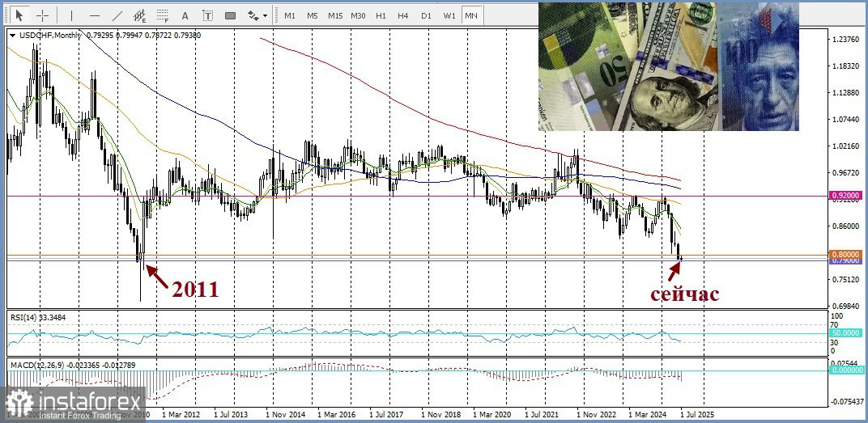
Task: Click the banknotes image on chart
Action: pyautogui.click(x=668, y=66)
